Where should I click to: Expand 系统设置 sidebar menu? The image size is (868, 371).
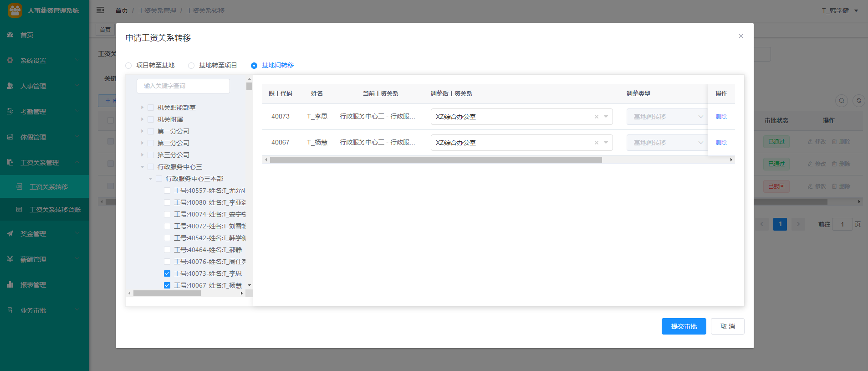click(x=44, y=60)
